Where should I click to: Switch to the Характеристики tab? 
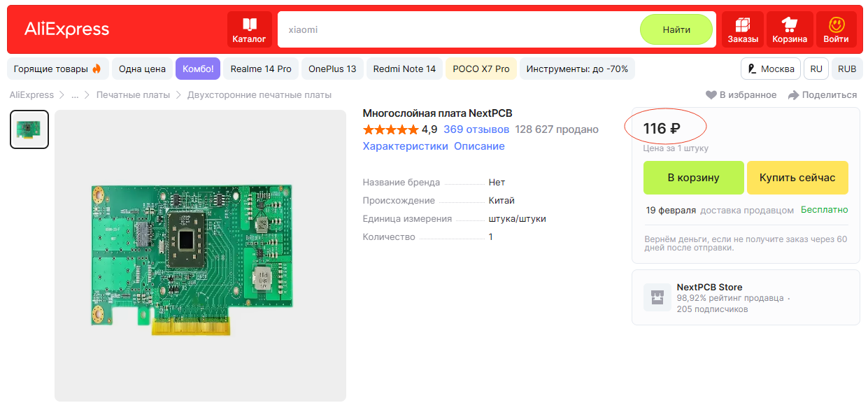(405, 146)
